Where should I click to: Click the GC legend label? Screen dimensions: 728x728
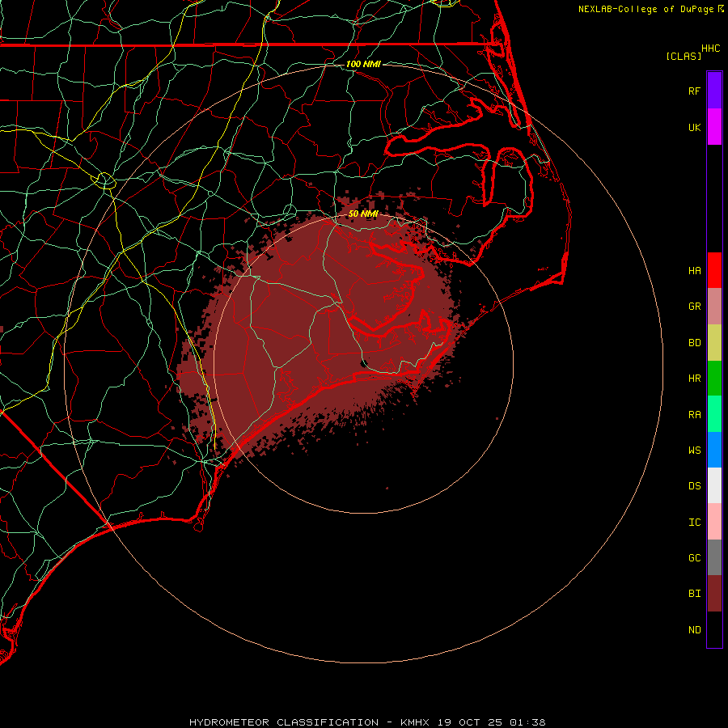point(695,557)
